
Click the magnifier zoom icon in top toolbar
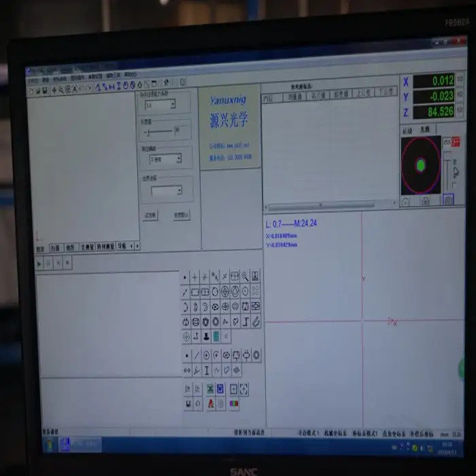point(61,89)
